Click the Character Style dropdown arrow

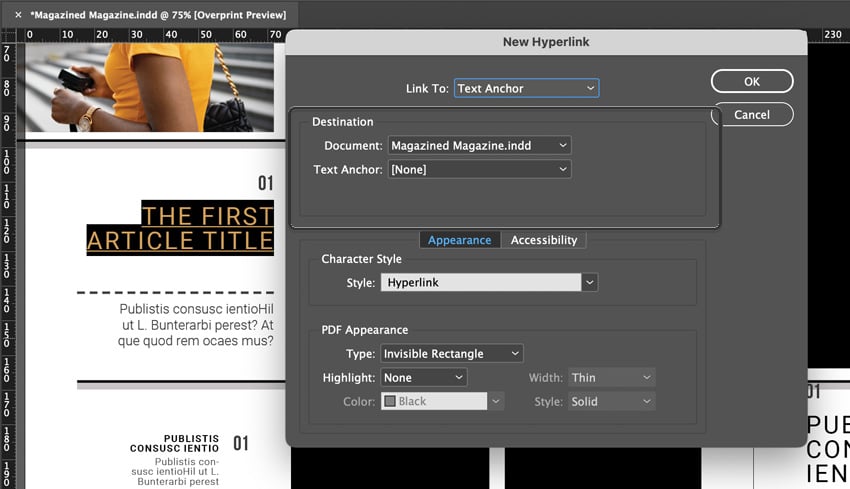(590, 283)
